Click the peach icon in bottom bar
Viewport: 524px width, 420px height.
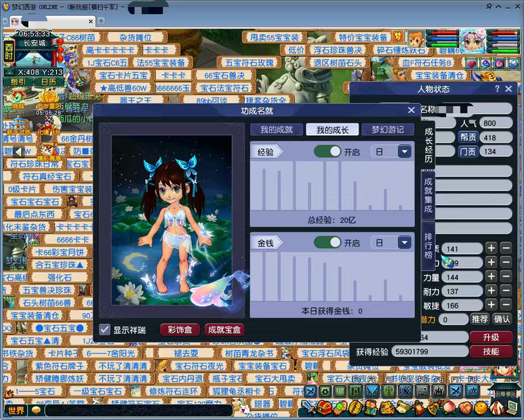pos(450,407)
